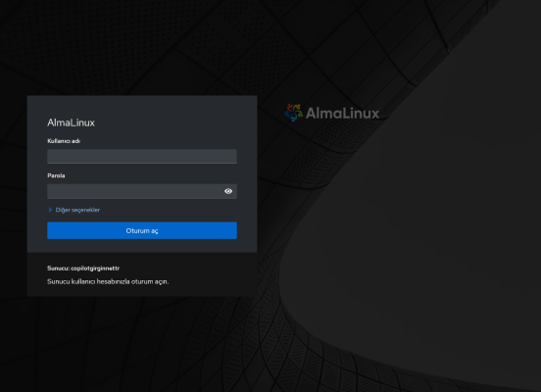Click the Parola label

(x=56, y=175)
